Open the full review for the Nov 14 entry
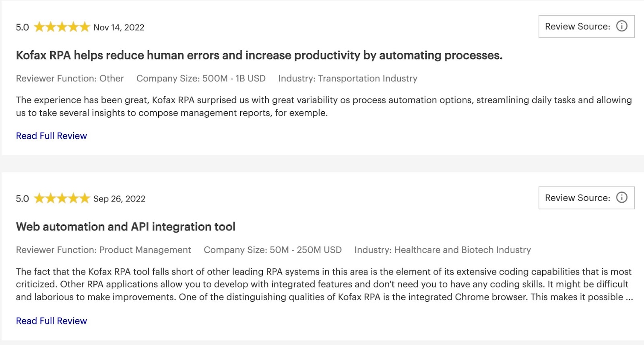The width and height of the screenshot is (644, 345). [x=51, y=135]
